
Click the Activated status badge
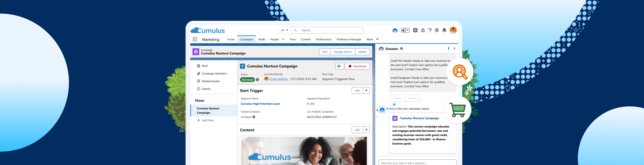tap(247, 80)
